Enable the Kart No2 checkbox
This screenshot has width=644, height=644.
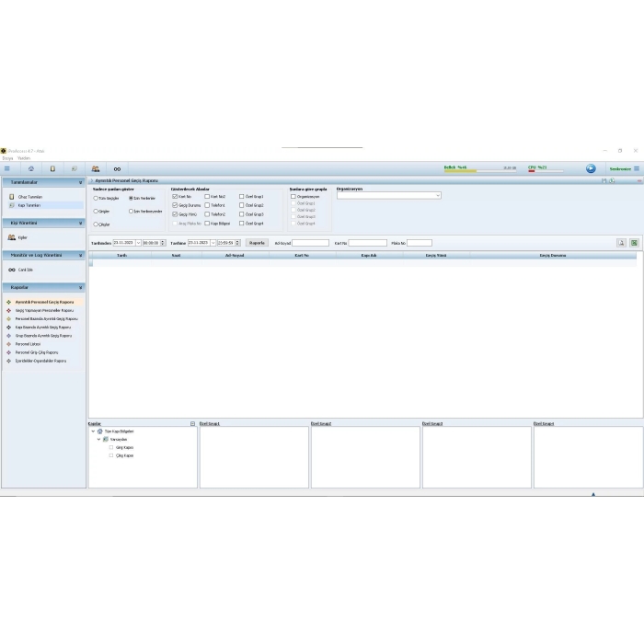tap(208, 196)
